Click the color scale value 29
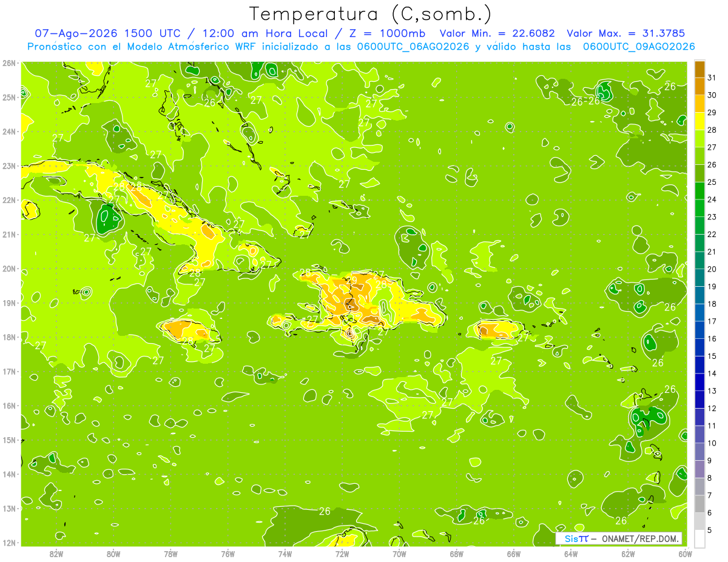 pos(712,113)
